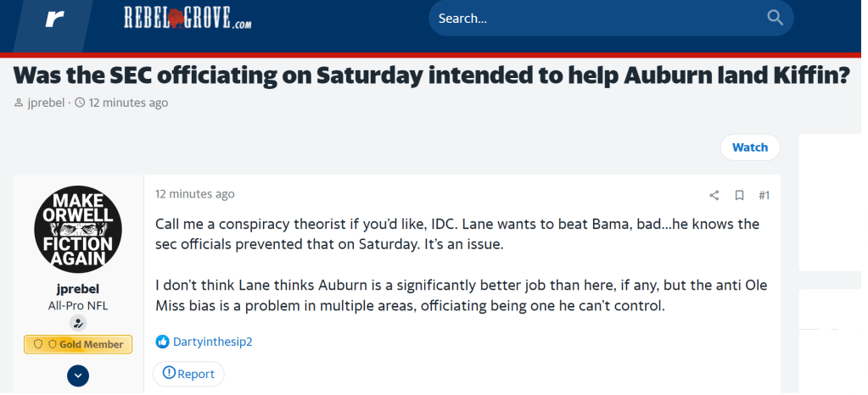Click in the Search input field

click(594, 18)
